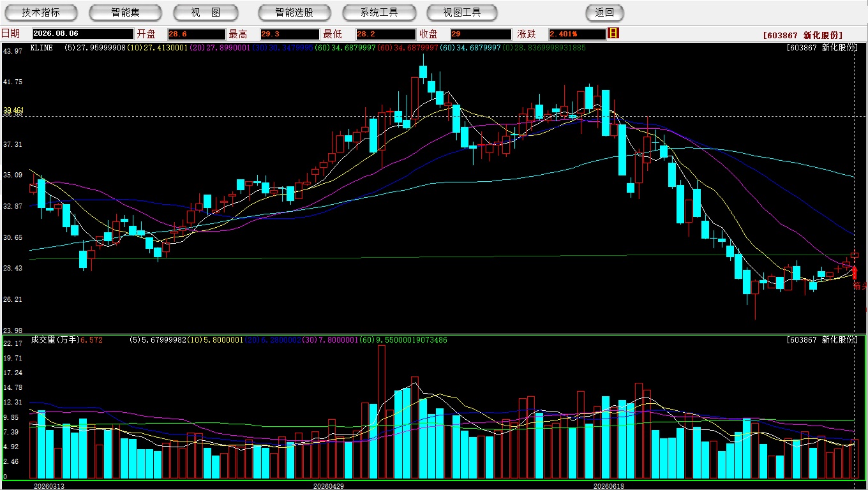
Task: Click the 20260618 date label on axis
Action: (x=609, y=486)
